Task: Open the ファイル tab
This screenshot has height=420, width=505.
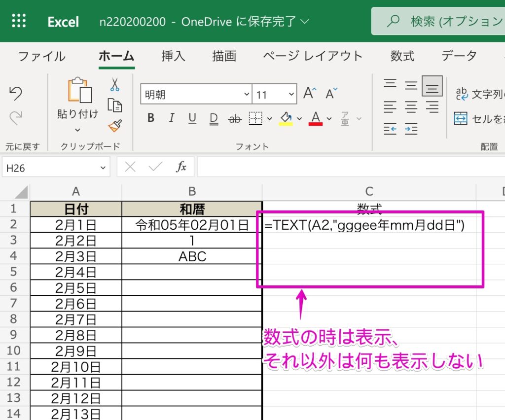Action: coord(42,56)
